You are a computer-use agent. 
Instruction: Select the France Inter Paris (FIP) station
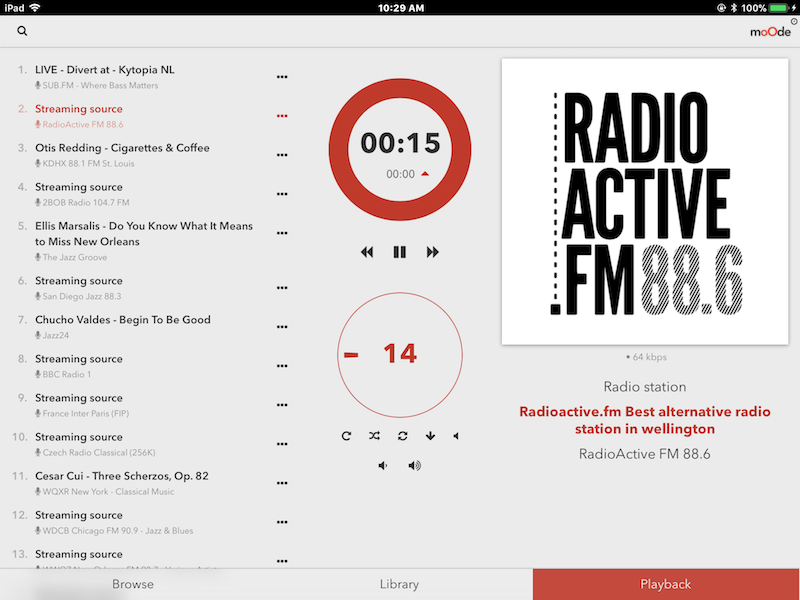click(x=82, y=414)
